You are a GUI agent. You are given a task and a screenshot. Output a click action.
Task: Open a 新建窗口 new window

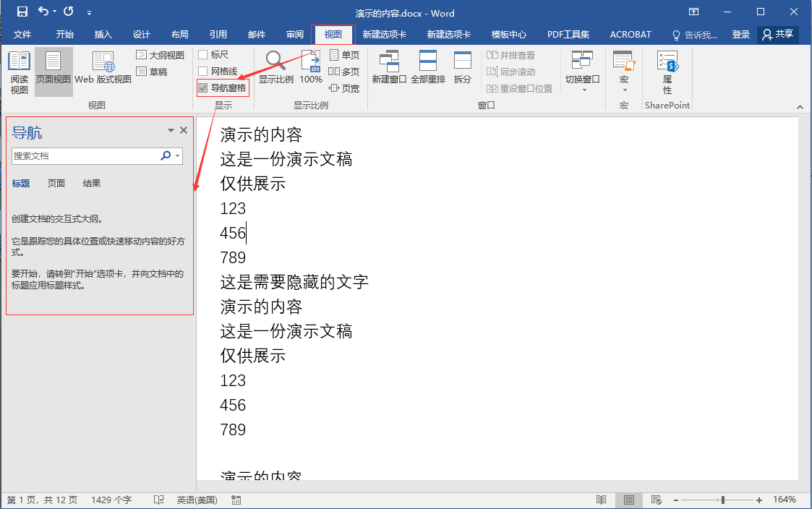click(389, 67)
